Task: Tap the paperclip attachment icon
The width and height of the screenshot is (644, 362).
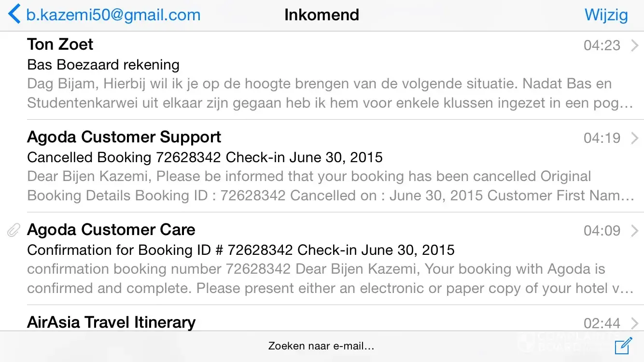Action: pyautogui.click(x=14, y=231)
